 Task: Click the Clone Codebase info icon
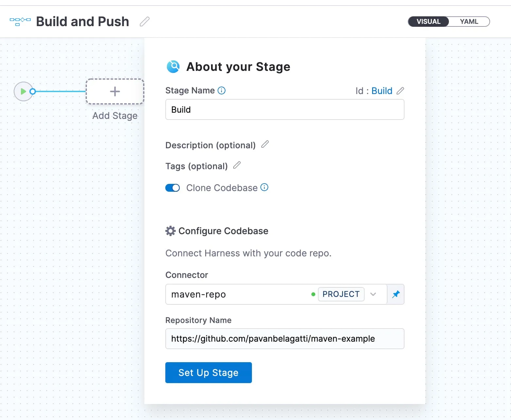[x=265, y=187]
